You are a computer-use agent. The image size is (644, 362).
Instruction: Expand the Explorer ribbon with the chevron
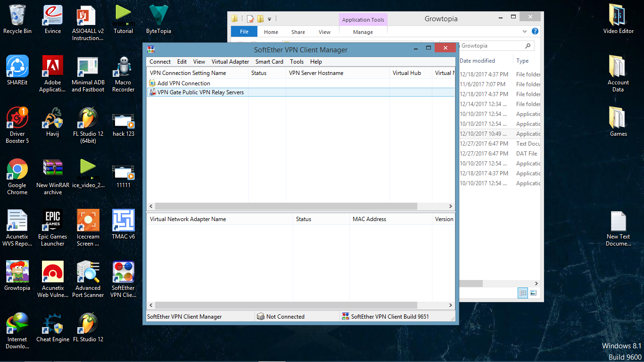point(525,32)
